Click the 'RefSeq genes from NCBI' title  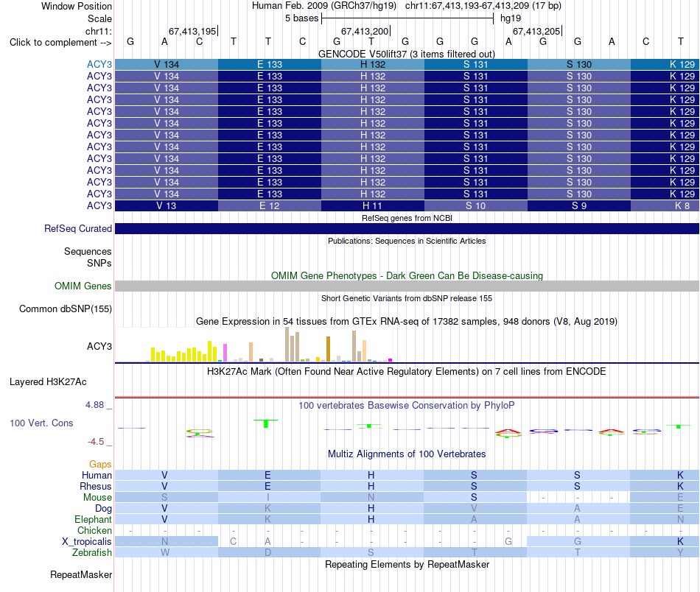pyautogui.click(x=407, y=218)
